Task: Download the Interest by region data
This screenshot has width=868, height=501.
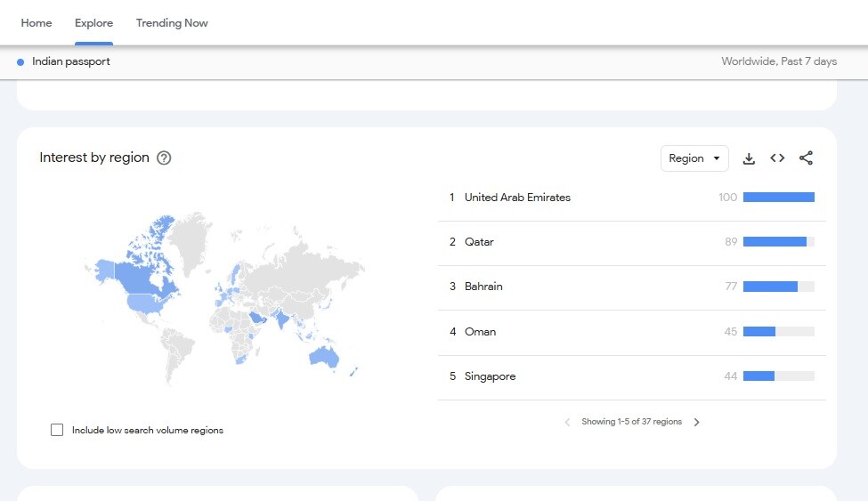Action: 749,158
